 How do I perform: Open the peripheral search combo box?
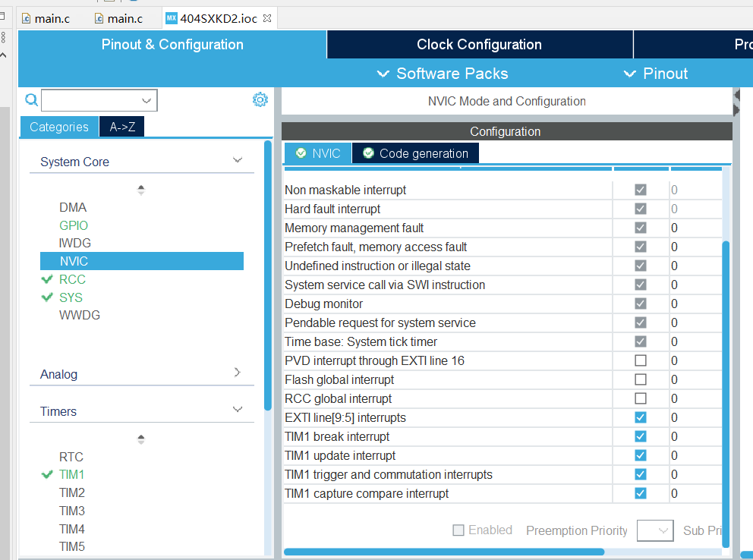click(99, 100)
